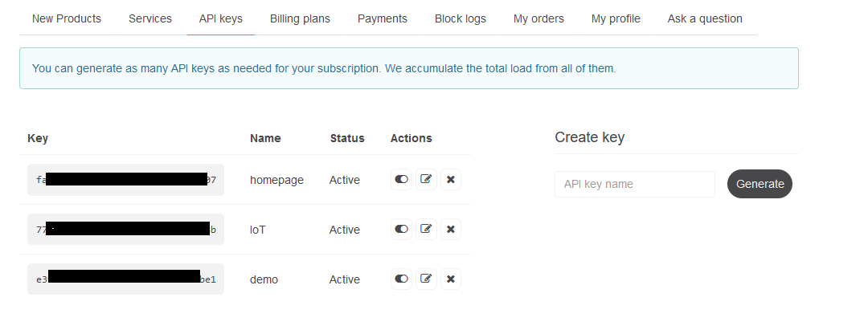Toggle the IoT key active status
The width and height of the screenshot is (868, 326).
click(402, 230)
